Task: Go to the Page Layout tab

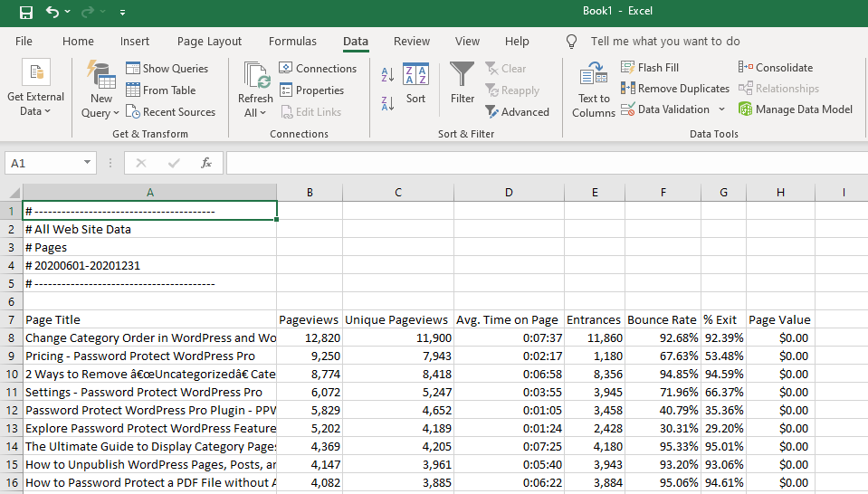Action: point(209,42)
